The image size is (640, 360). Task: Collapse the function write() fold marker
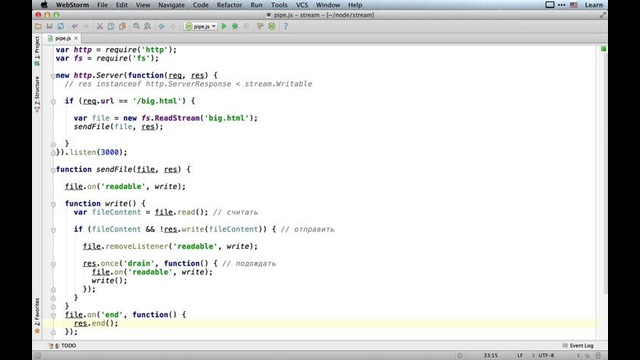[x=53, y=204]
